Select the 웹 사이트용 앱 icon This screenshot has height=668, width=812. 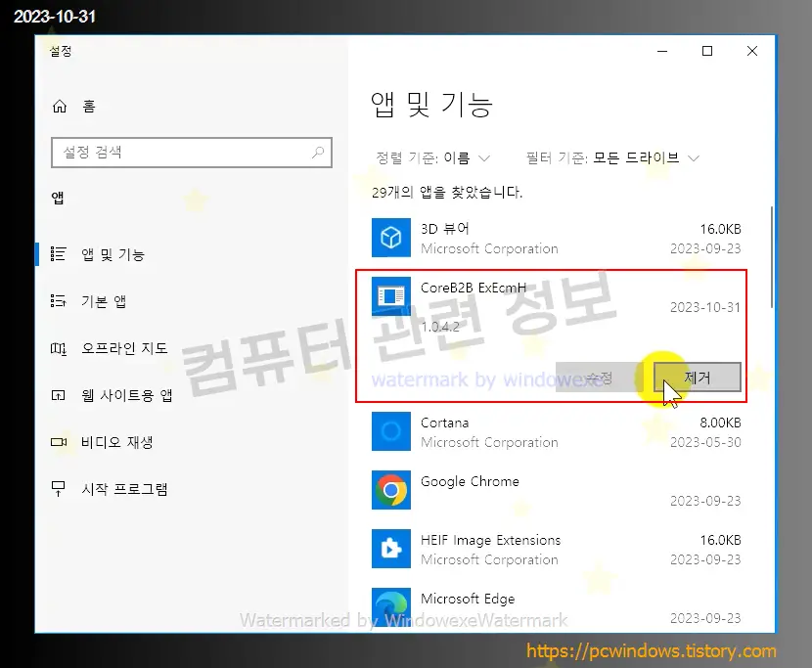[x=58, y=396]
